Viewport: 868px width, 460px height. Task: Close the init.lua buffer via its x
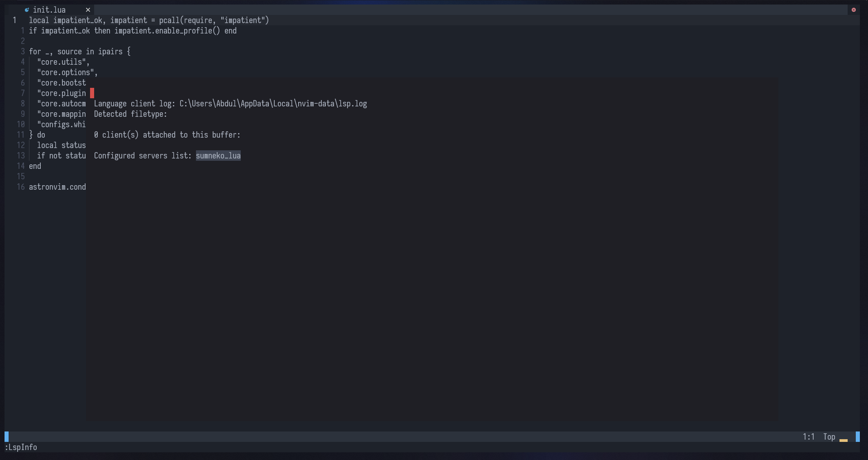(88, 10)
